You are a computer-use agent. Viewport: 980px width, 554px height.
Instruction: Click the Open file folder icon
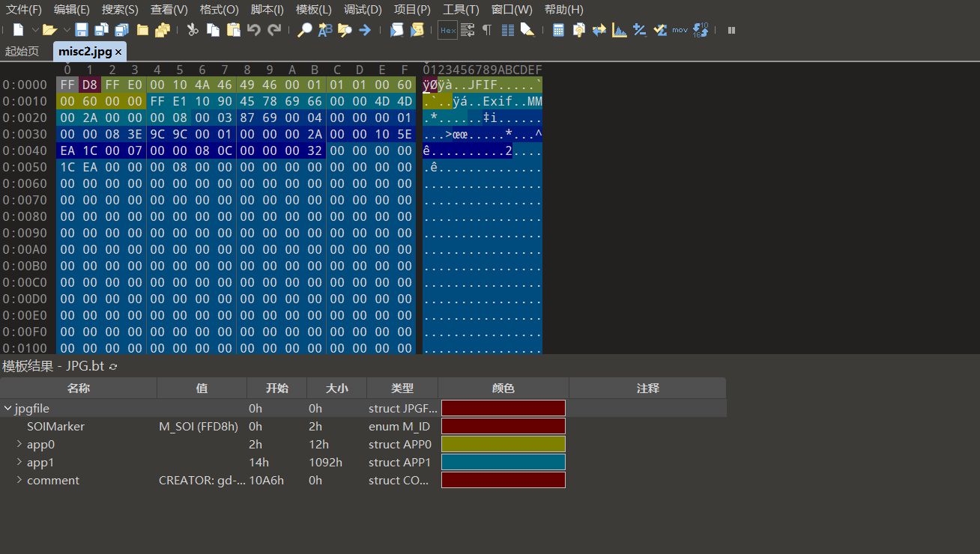point(49,30)
